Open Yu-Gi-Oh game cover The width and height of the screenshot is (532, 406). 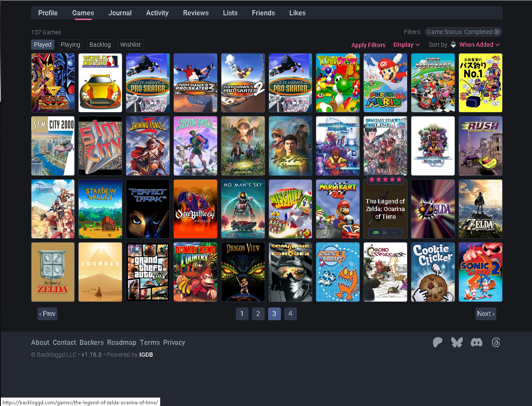53,83
